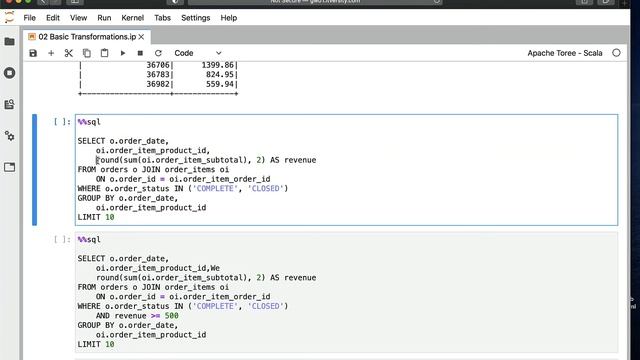Click the 36982 value in output table

(158, 84)
